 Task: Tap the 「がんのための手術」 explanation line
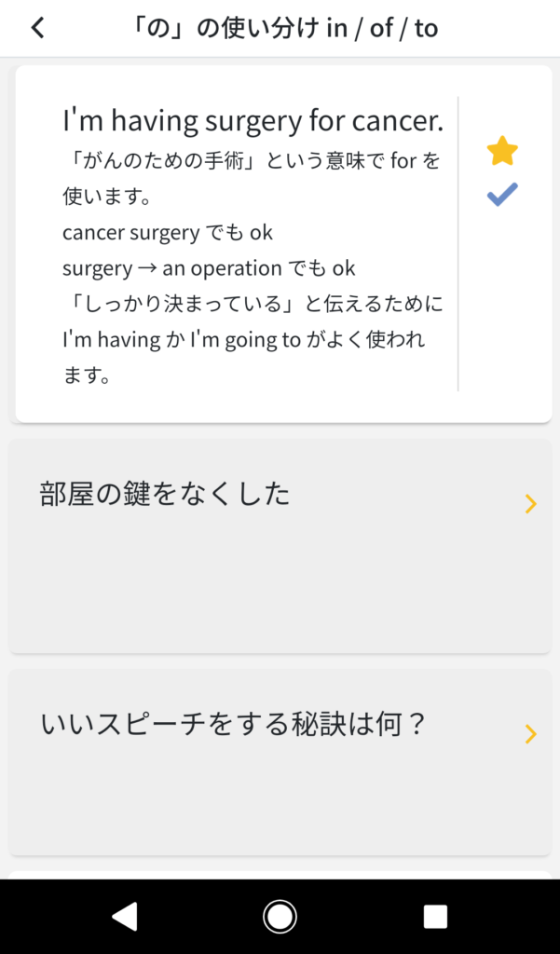click(252, 161)
